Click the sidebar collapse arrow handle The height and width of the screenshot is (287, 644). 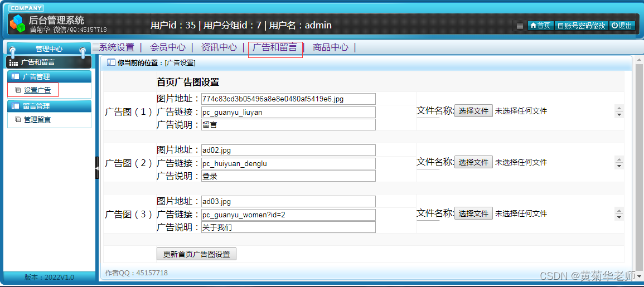97,168
